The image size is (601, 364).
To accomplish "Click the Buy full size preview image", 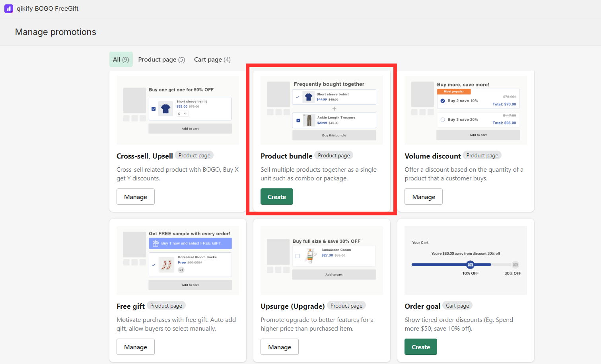I will coord(322,260).
